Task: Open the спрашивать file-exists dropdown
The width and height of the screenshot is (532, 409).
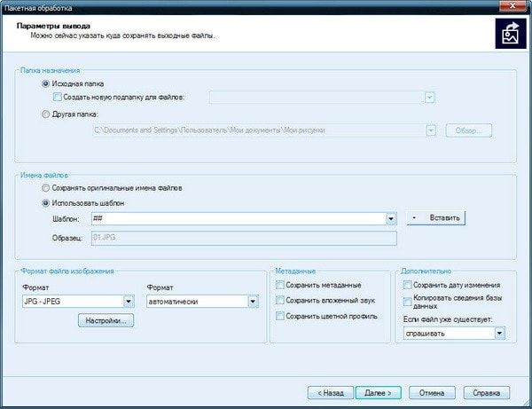Action: 500,334
